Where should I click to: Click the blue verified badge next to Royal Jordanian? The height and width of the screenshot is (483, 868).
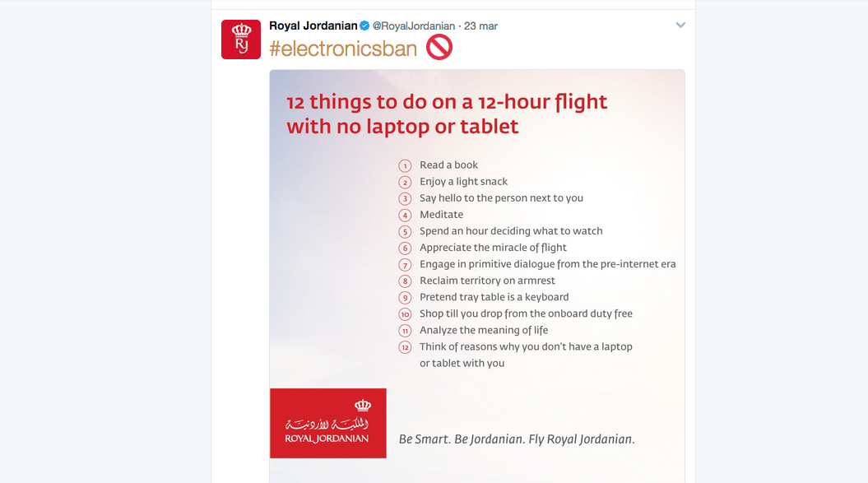tap(363, 25)
